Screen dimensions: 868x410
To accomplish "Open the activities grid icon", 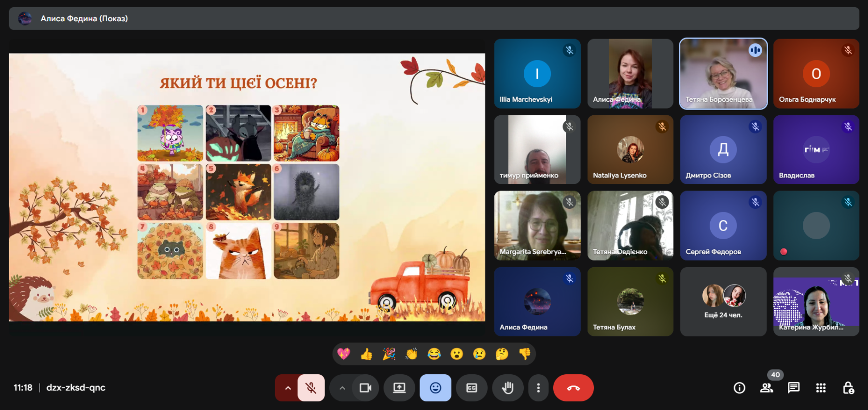I will [821, 388].
